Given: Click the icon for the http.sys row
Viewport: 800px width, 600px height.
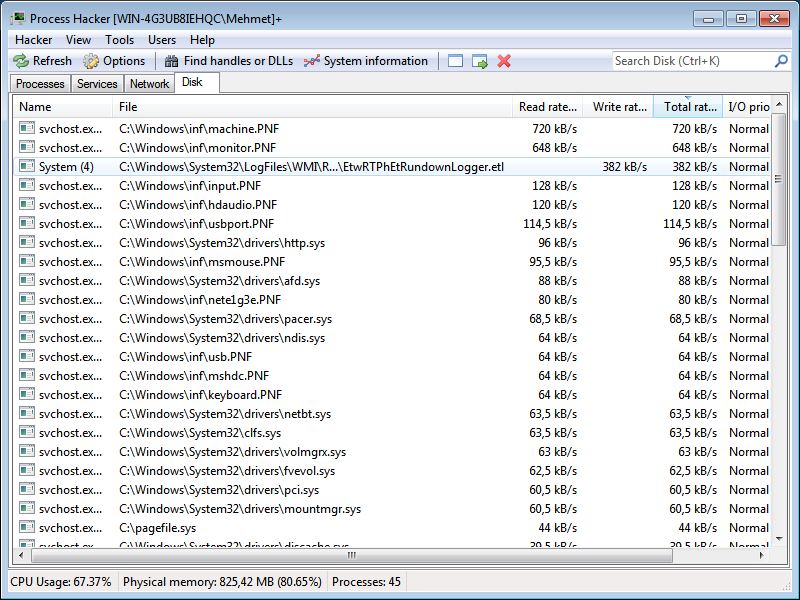Looking at the screenshot, I should pyautogui.click(x=27, y=242).
